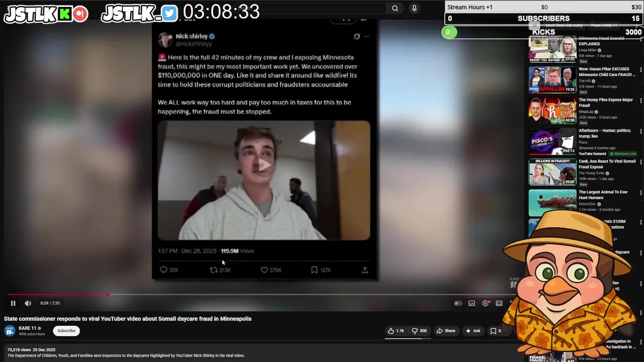The height and width of the screenshot is (362, 644).
Task: Click the YouTube search magnifier button
Action: (395, 8)
